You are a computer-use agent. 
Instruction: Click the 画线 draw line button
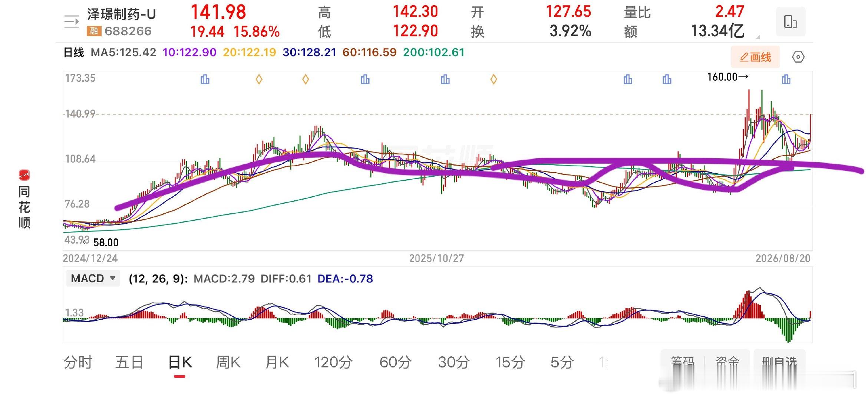tap(755, 57)
